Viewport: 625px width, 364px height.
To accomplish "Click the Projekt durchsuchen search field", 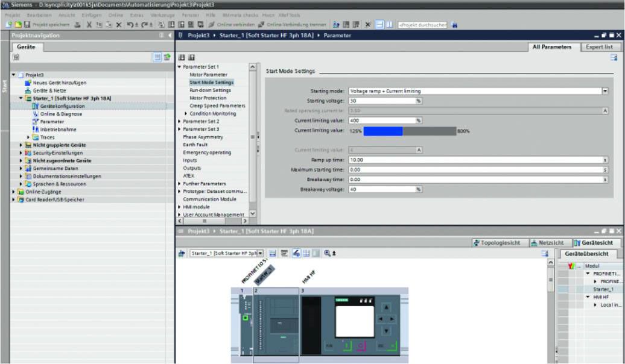I will [422, 25].
